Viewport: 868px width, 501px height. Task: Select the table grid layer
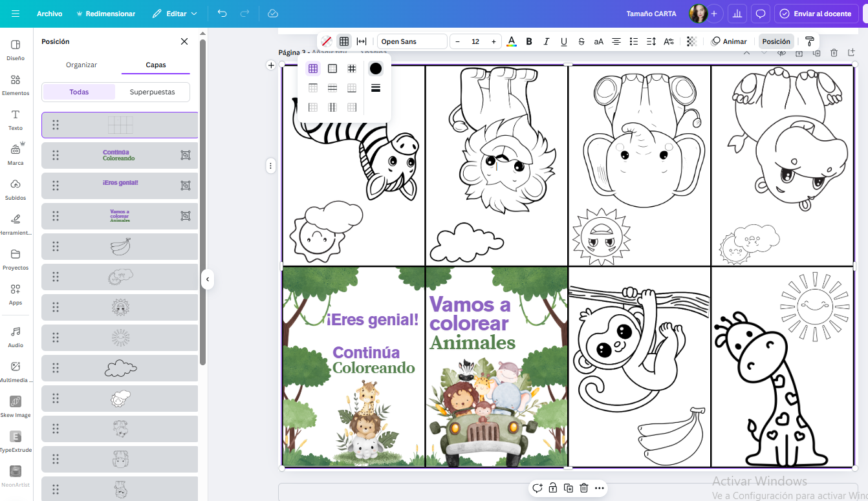tap(120, 125)
